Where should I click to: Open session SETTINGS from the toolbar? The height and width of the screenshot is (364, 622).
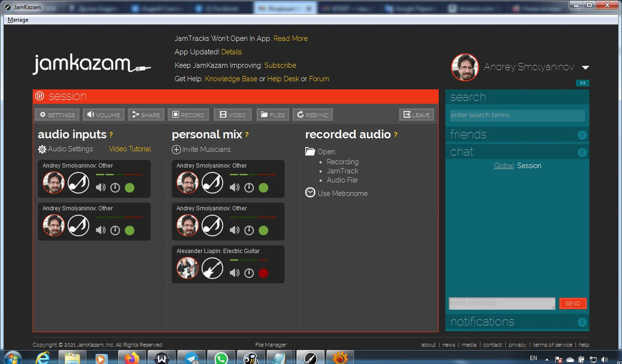pyautogui.click(x=57, y=115)
